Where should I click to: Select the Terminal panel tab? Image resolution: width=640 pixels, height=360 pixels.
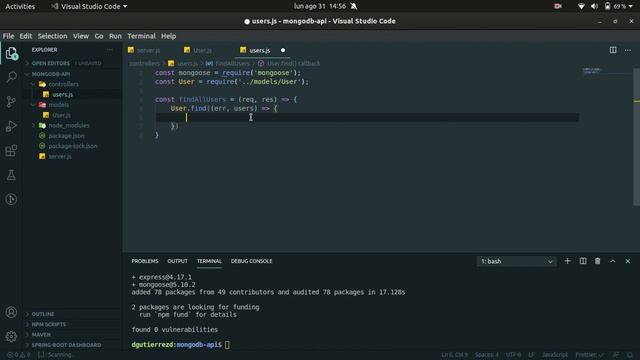(209, 261)
